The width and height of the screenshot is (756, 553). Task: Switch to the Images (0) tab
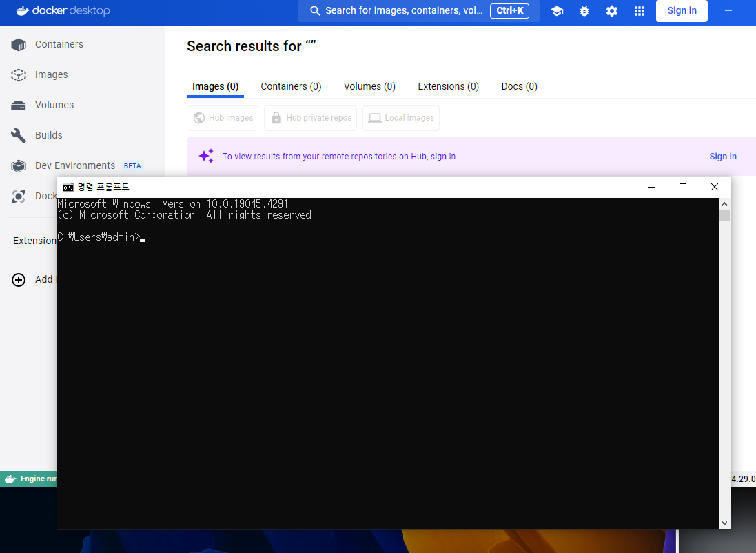(x=216, y=86)
